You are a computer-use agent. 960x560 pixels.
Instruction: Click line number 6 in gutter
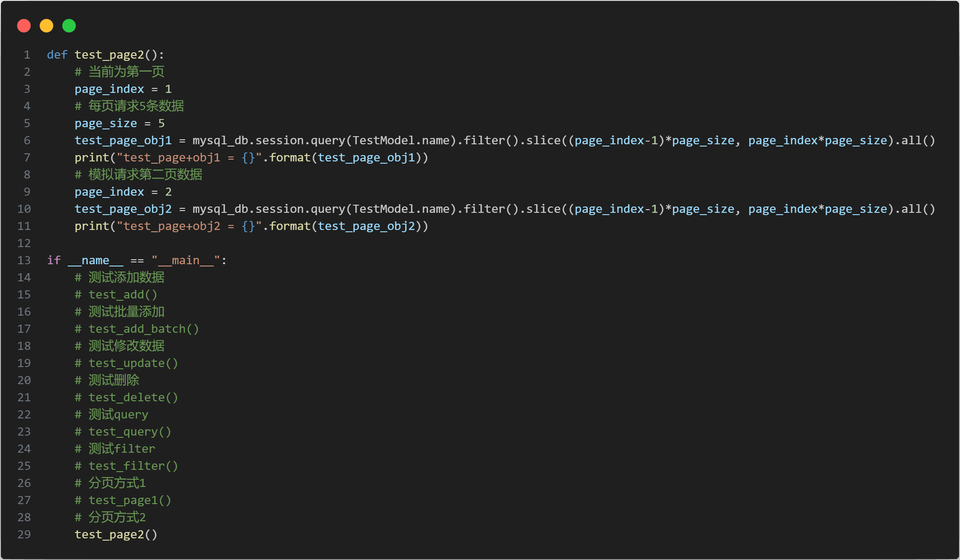pos(27,141)
